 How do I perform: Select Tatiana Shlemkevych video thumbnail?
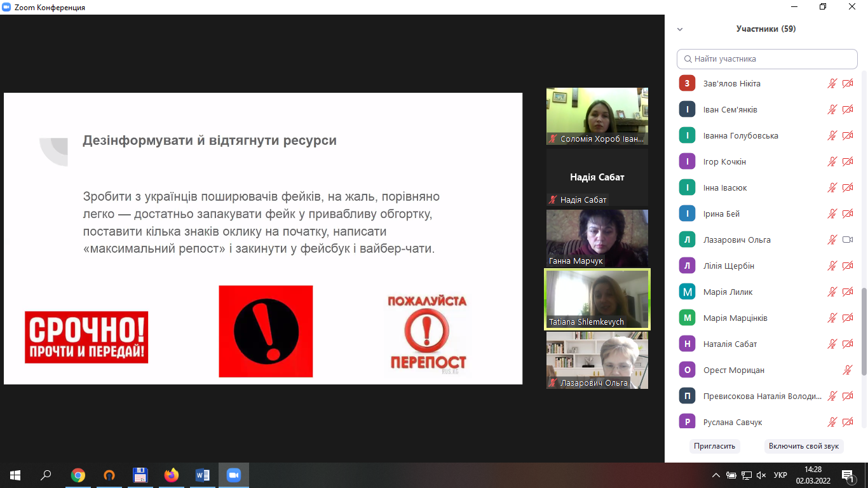(597, 299)
